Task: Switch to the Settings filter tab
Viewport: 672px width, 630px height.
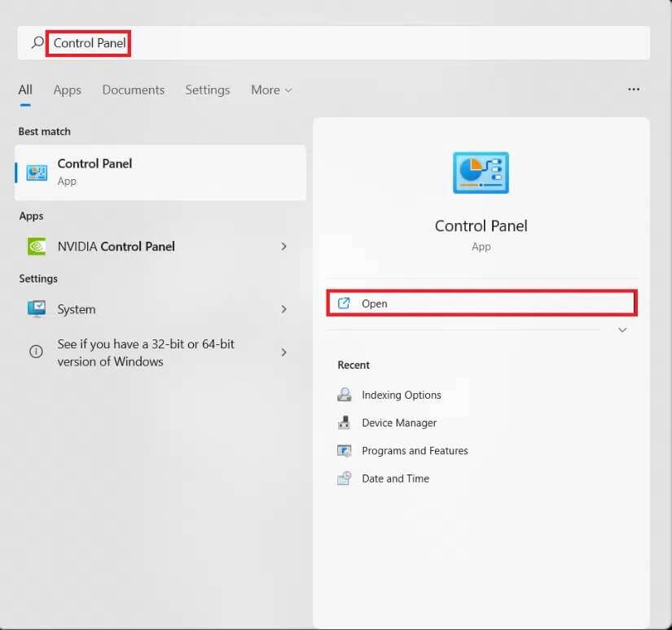Action: (208, 90)
